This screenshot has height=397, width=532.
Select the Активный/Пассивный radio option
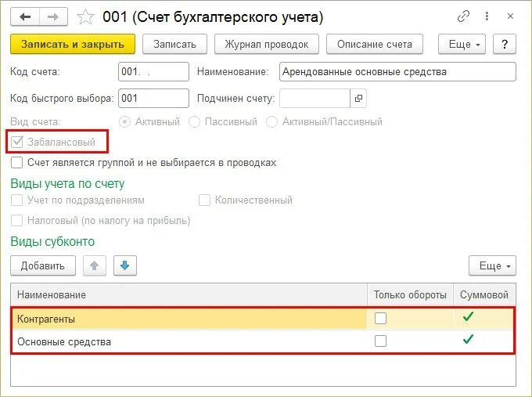tap(271, 121)
